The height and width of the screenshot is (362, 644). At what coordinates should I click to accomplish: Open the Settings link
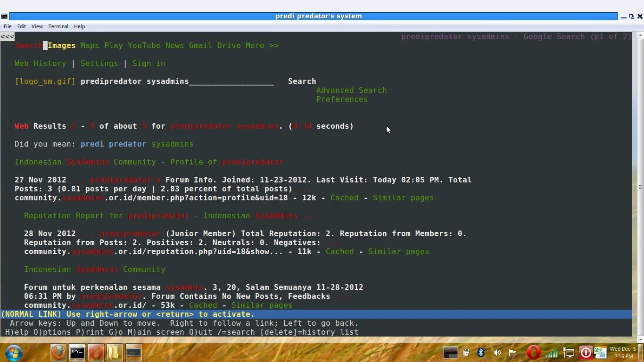[99, 64]
